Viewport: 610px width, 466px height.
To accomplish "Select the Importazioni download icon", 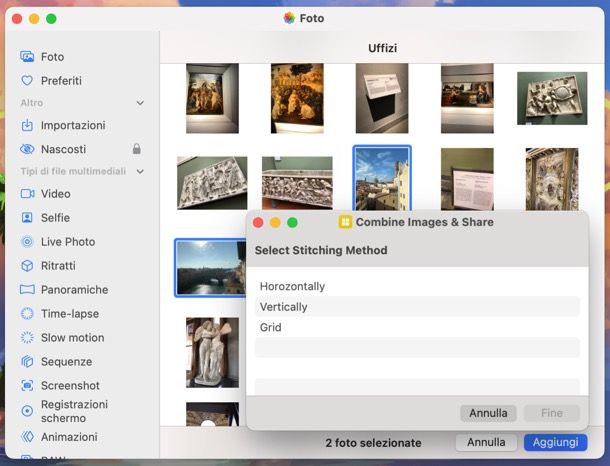I will click(x=27, y=125).
